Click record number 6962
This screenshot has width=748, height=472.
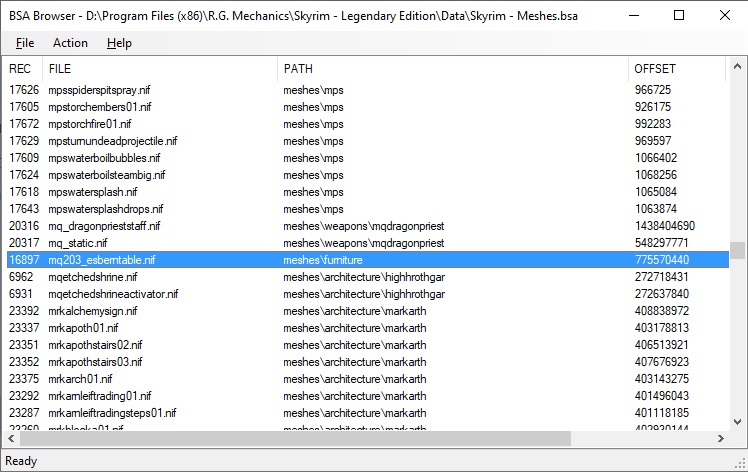pos(21,277)
